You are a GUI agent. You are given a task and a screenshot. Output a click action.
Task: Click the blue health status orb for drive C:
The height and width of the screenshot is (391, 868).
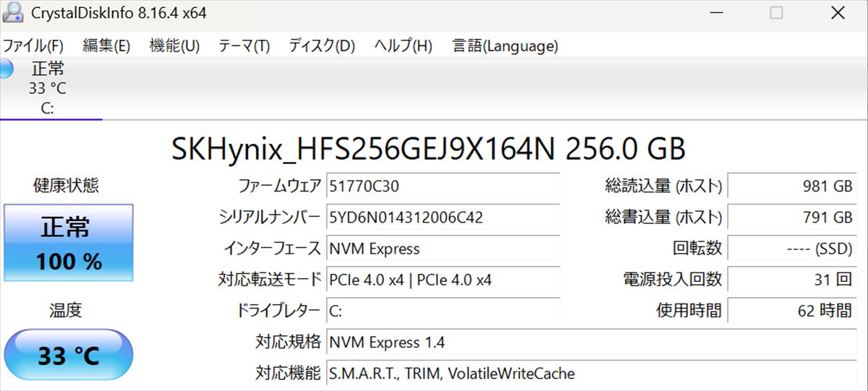point(6,69)
